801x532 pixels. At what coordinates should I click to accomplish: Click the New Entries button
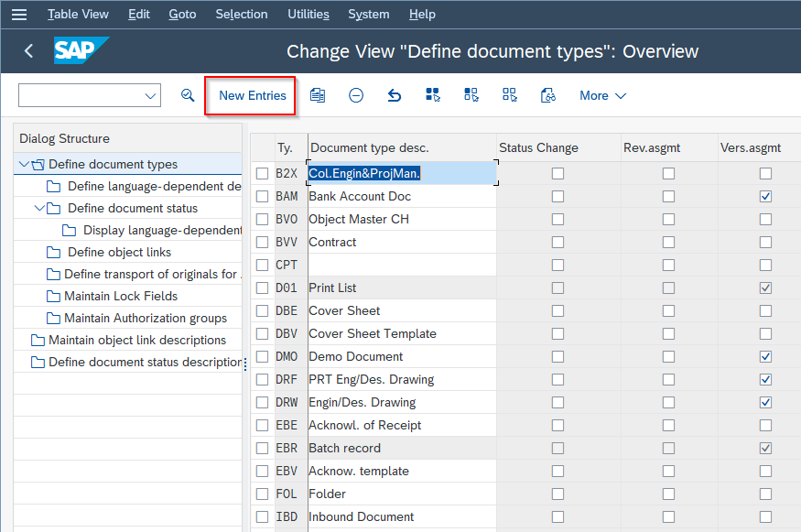click(x=249, y=95)
